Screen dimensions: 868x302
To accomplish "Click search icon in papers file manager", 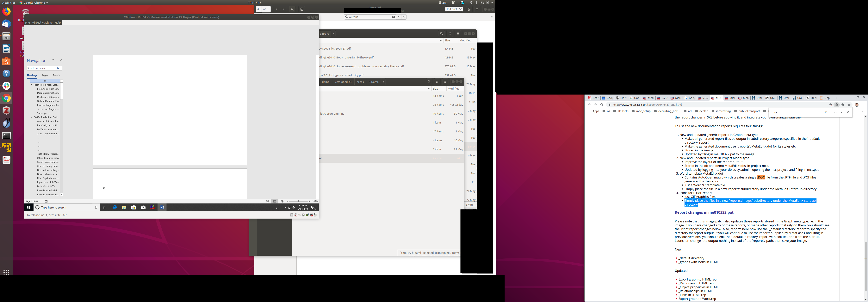I will (441, 34).
